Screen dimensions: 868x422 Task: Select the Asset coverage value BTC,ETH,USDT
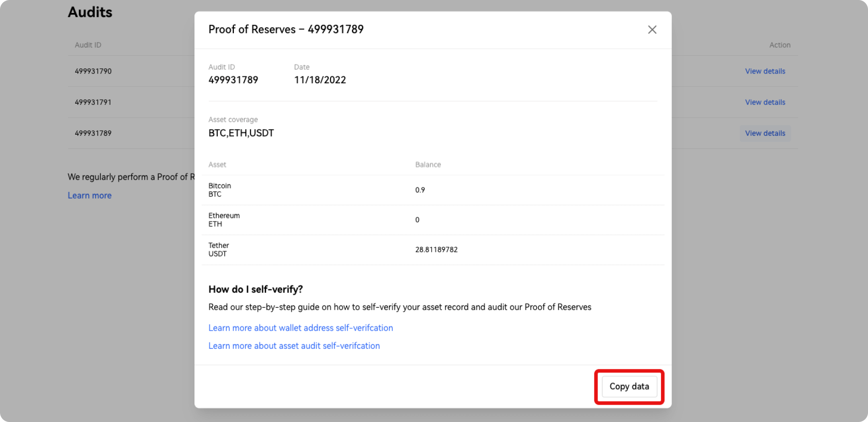click(241, 133)
